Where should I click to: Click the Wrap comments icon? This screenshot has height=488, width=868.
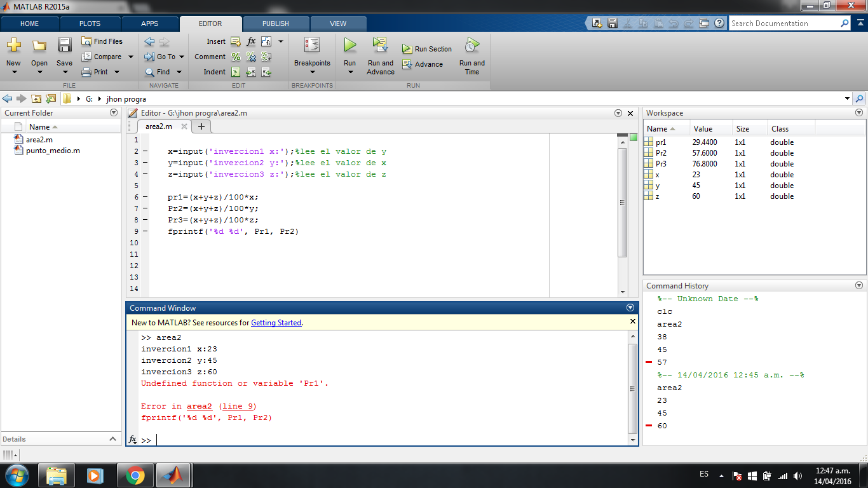pyautogui.click(x=266, y=57)
